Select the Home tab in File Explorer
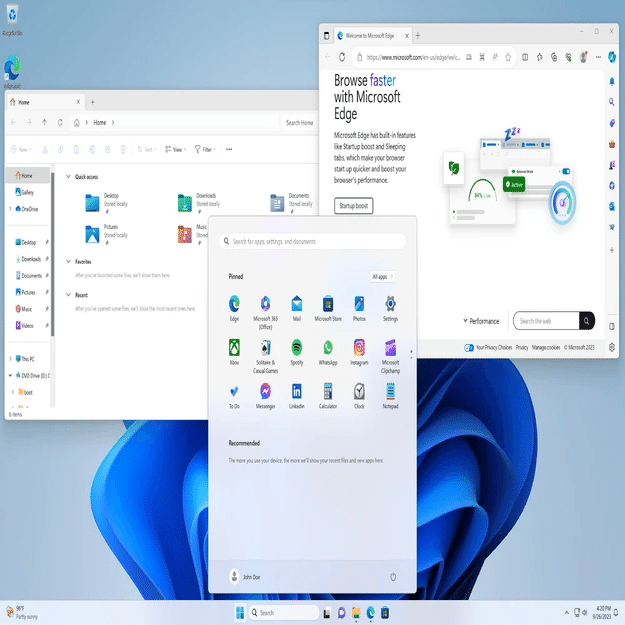The height and width of the screenshot is (625, 625). (46, 102)
